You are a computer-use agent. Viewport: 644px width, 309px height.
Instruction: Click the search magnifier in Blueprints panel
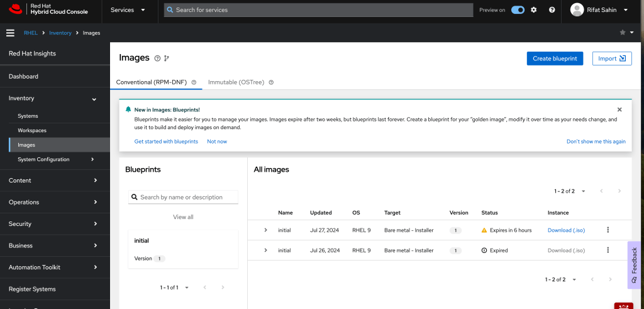point(135,197)
